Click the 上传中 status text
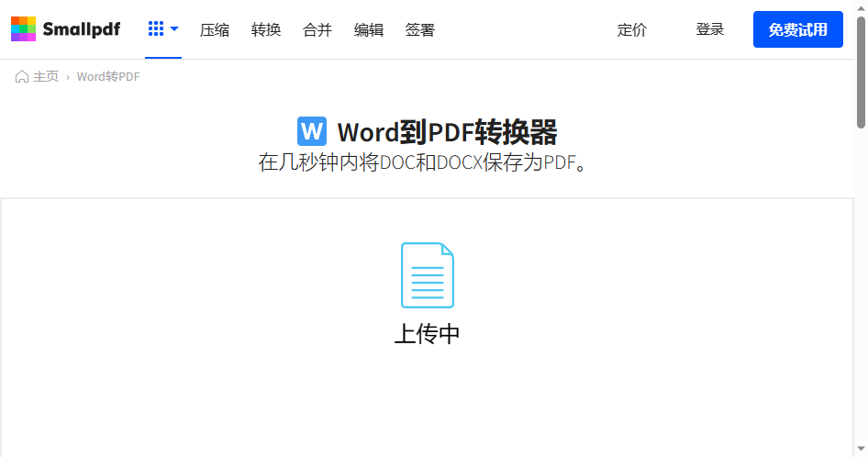This screenshot has height=457, width=868. point(427,334)
